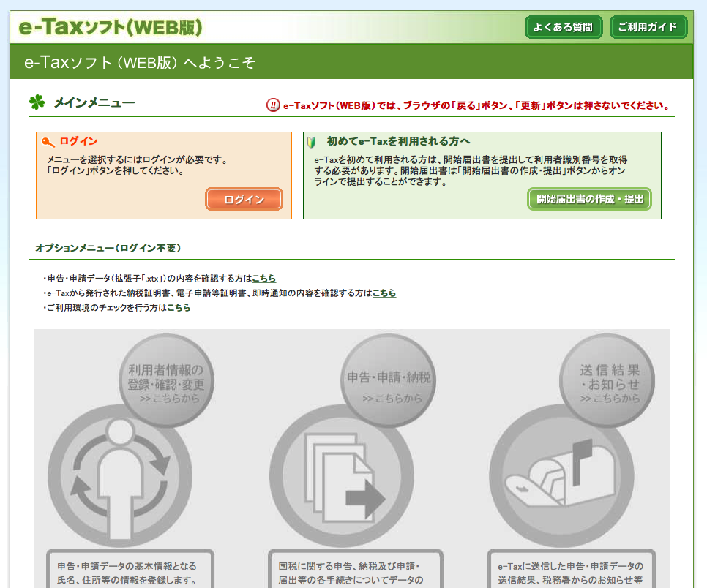Click the よくある質問 button
Screen dimensions: 707x588
point(564,27)
